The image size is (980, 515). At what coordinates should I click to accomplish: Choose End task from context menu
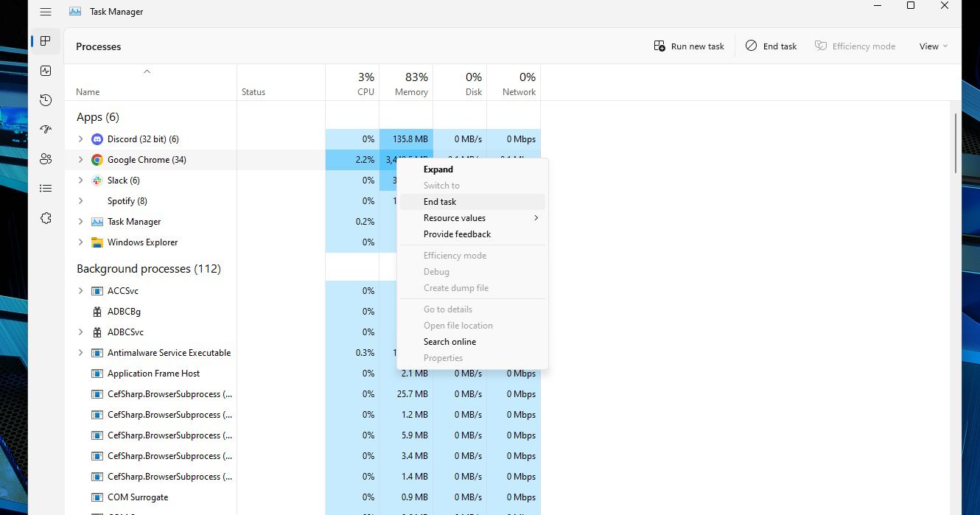(440, 202)
